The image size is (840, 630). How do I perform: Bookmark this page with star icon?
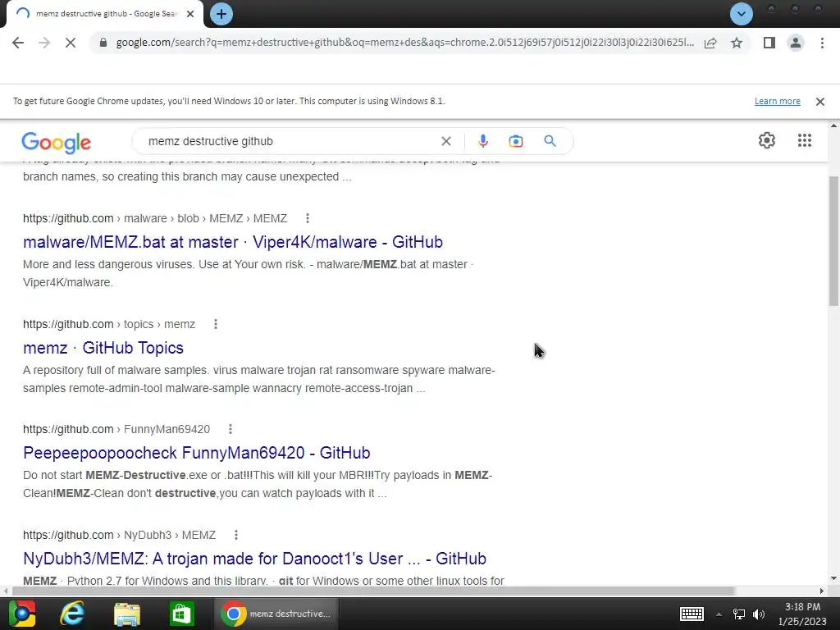click(737, 43)
